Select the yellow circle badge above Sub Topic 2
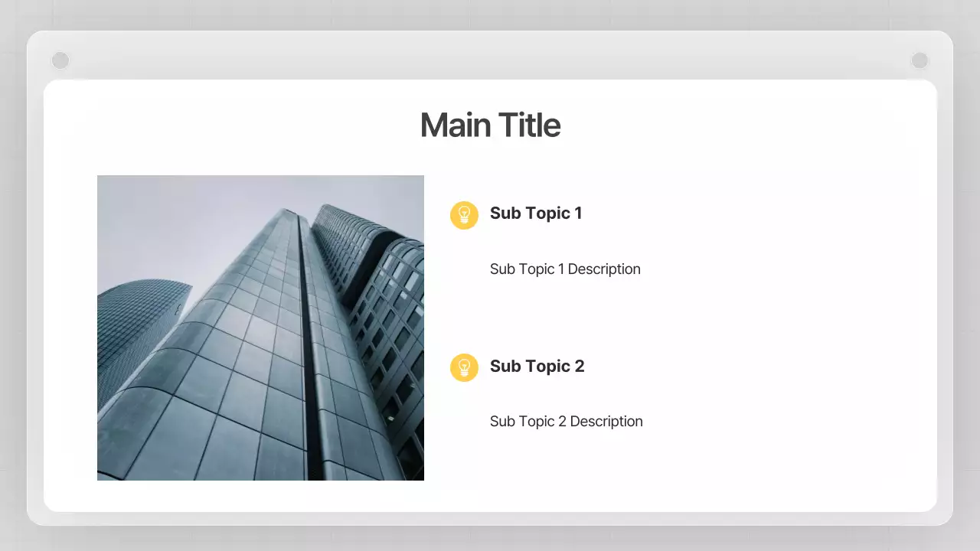980x551 pixels. point(464,367)
